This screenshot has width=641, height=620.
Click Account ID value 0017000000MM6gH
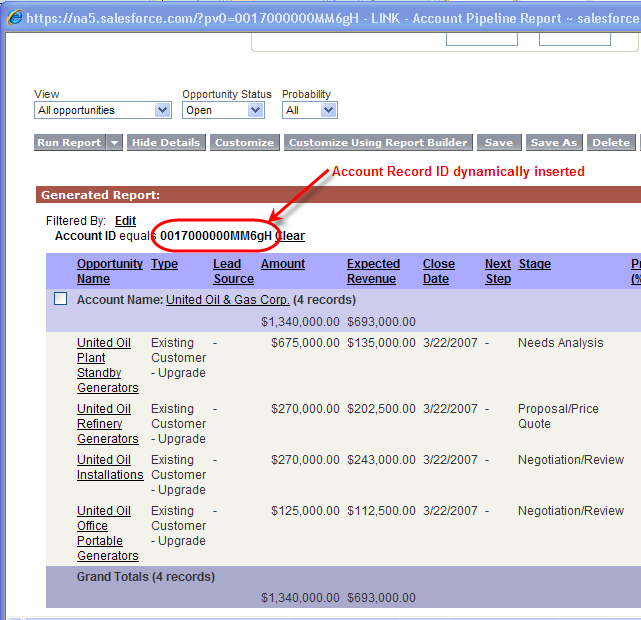point(216,236)
